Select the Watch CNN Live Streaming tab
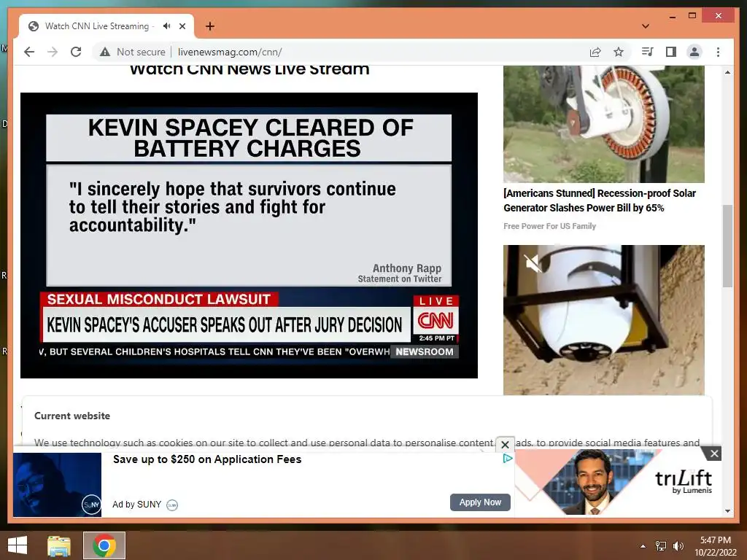 pyautogui.click(x=107, y=26)
